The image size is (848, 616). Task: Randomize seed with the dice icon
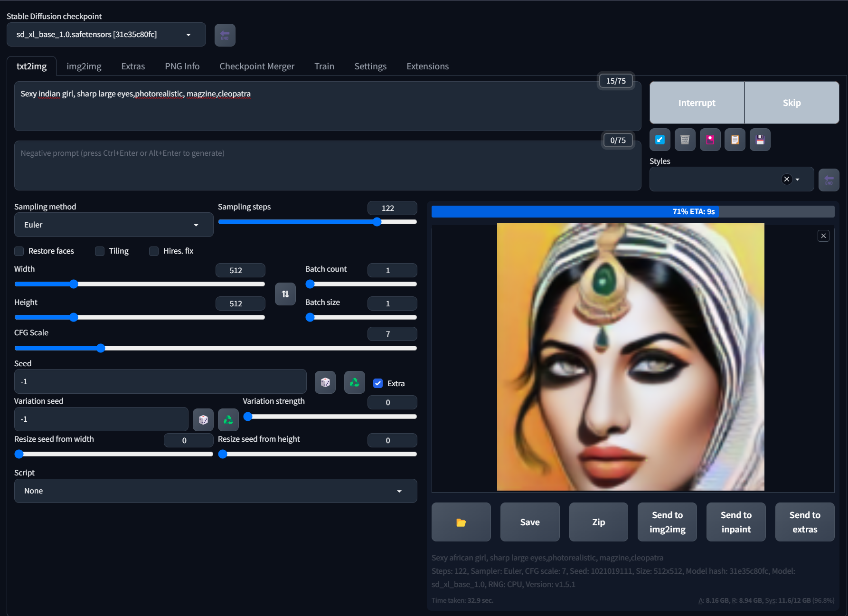tap(325, 382)
